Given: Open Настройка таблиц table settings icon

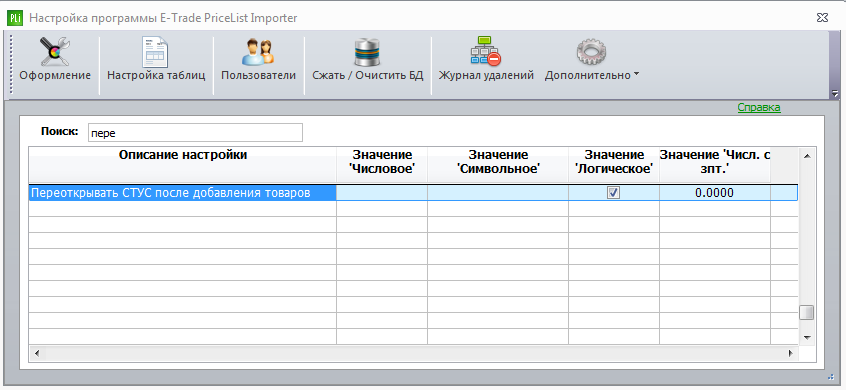Looking at the screenshot, I should 155,52.
